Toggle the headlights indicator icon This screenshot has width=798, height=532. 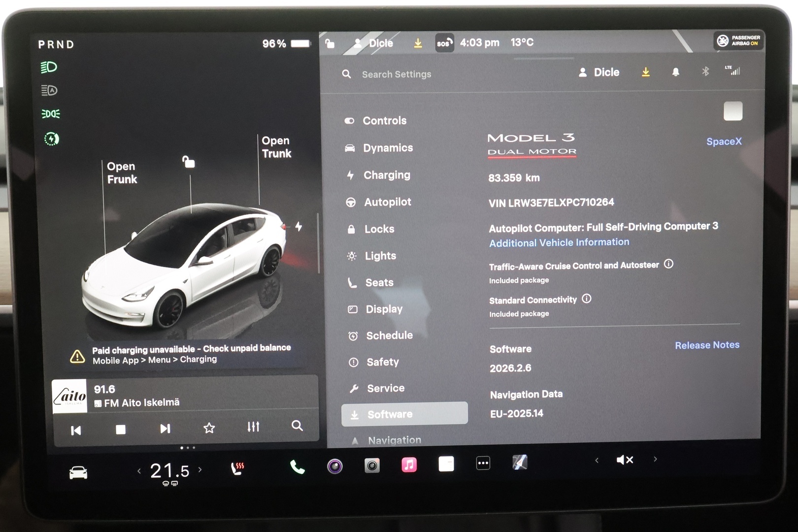click(x=49, y=67)
